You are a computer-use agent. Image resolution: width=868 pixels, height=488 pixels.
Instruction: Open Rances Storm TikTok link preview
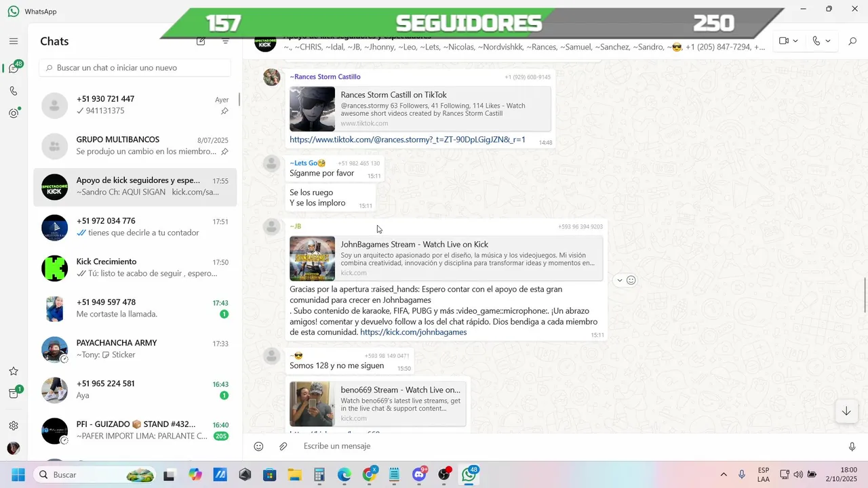pyautogui.click(x=420, y=108)
